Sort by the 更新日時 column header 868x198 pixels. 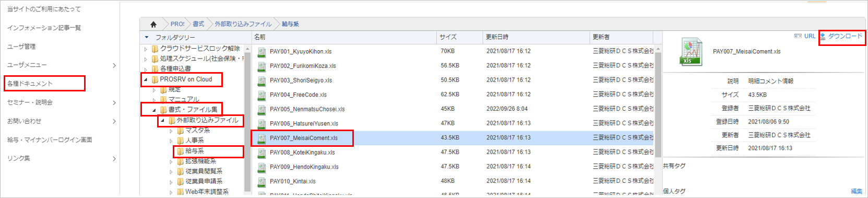(536, 37)
